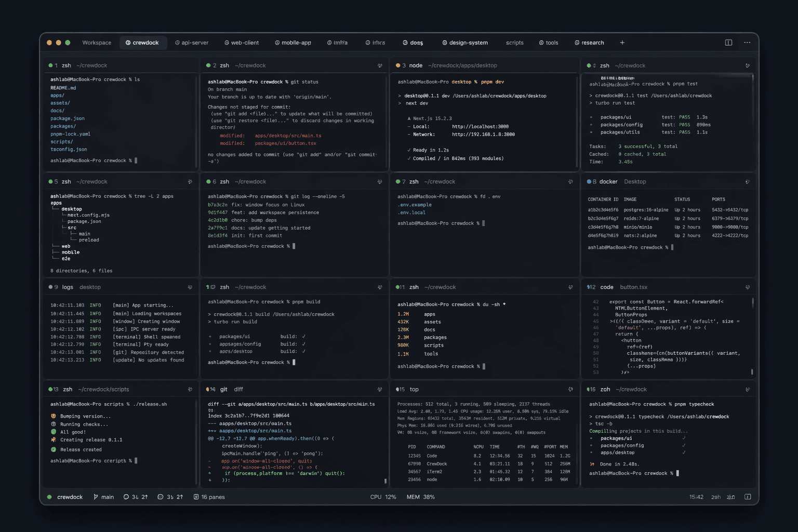Click options icon of git diff pane 14
The width and height of the screenshot is (798, 532).
pyautogui.click(x=380, y=390)
